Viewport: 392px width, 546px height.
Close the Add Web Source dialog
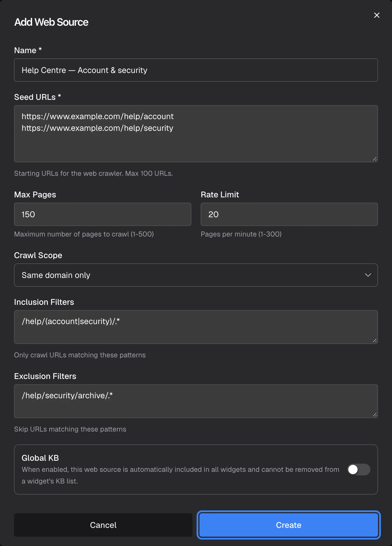tap(377, 15)
